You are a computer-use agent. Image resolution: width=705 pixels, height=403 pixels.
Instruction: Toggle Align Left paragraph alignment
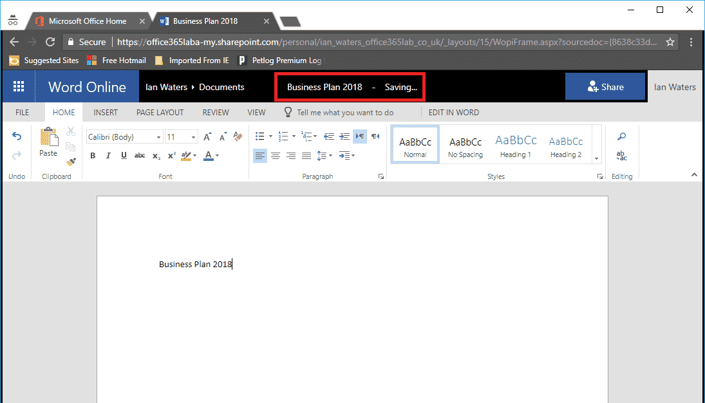pos(260,156)
